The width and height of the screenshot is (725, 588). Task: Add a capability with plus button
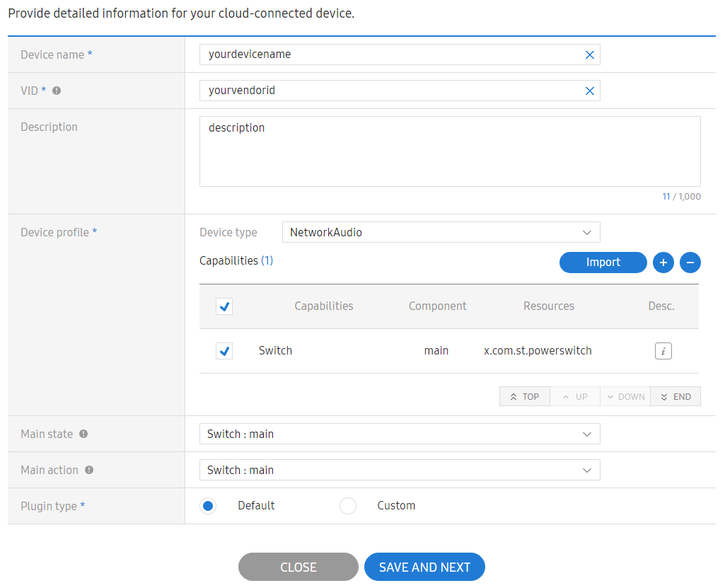click(663, 263)
